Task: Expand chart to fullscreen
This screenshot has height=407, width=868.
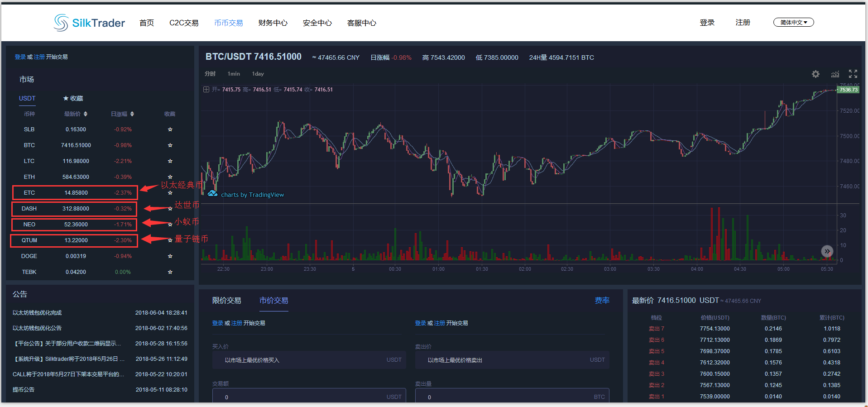Action: (x=853, y=74)
